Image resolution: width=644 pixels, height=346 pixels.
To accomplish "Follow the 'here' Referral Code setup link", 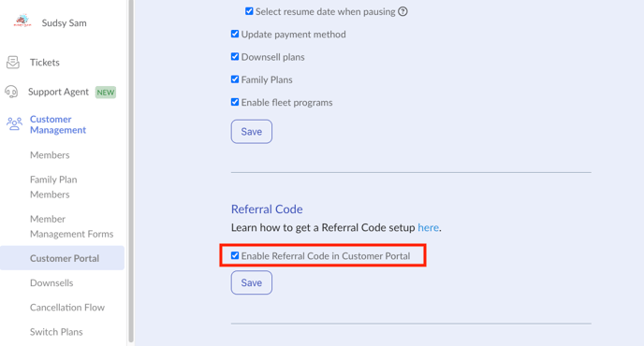I will click(x=428, y=227).
